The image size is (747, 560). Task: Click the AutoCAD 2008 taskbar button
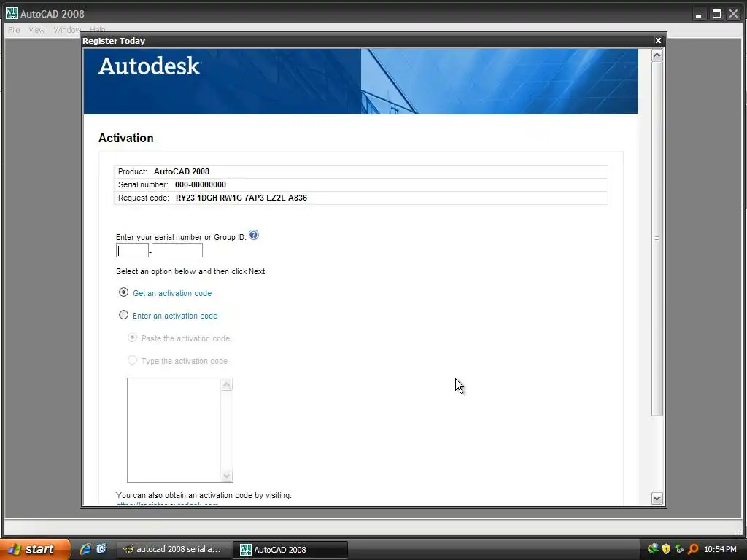(290, 550)
